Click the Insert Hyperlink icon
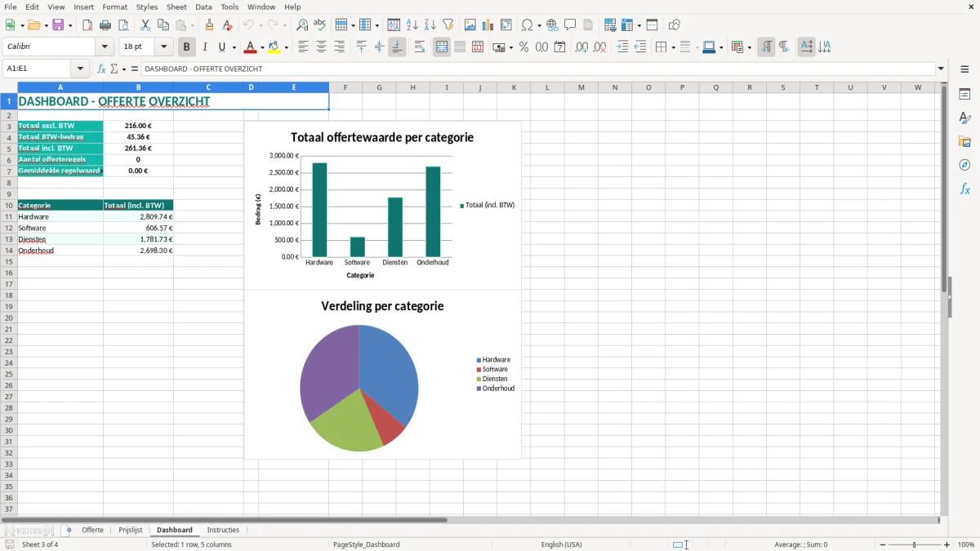Viewport: 980px width, 551px height. pyautogui.click(x=552, y=25)
